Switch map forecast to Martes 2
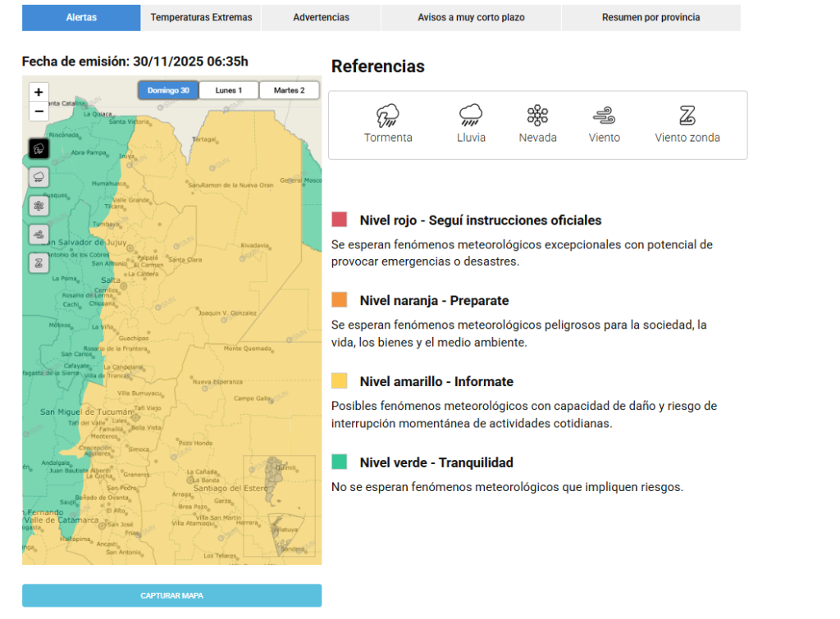Image resolution: width=840 pixels, height=619 pixels. pos(290,90)
